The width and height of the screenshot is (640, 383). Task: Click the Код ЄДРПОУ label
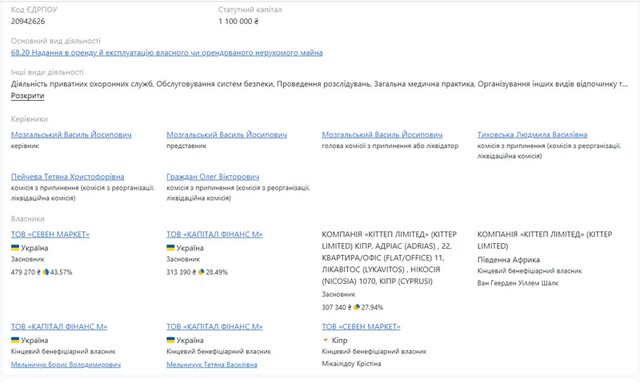[34, 10]
